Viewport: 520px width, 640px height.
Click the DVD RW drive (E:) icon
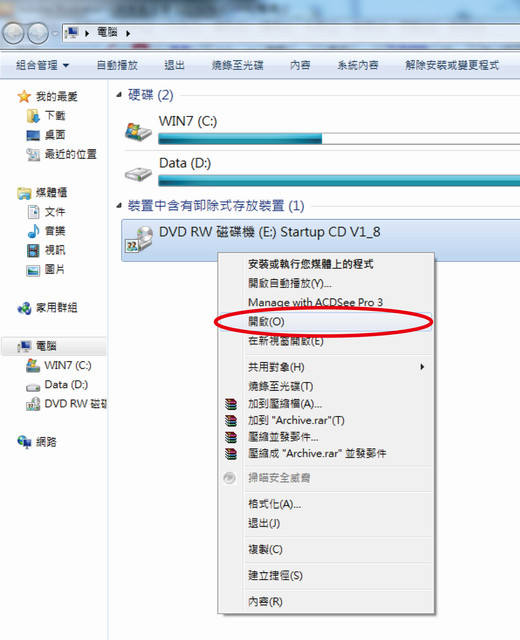(x=139, y=240)
